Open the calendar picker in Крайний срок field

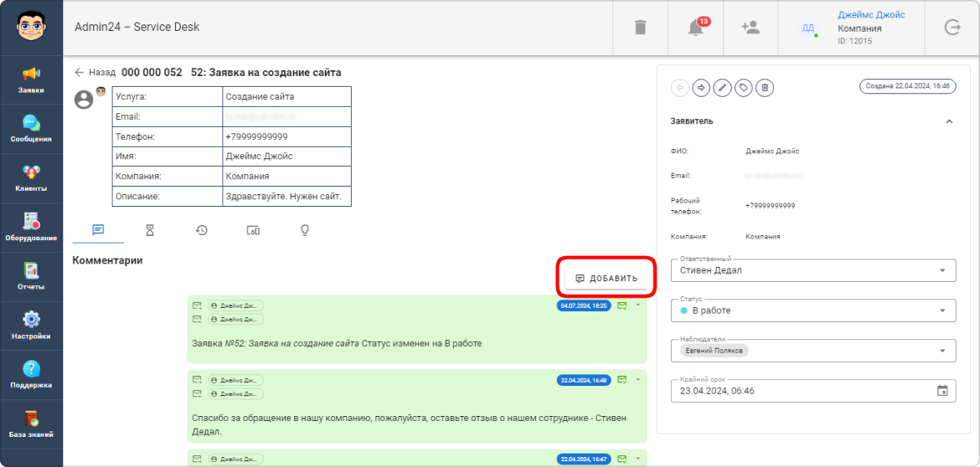click(942, 390)
